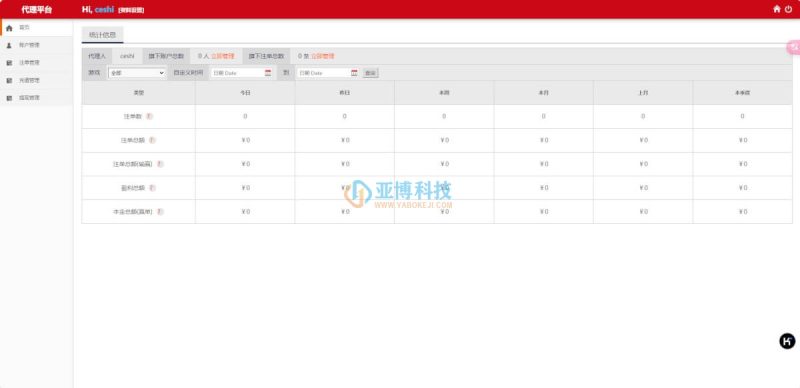Expand the 游戏 dropdown showing 全部
This screenshot has height=388, width=800.
137,73
